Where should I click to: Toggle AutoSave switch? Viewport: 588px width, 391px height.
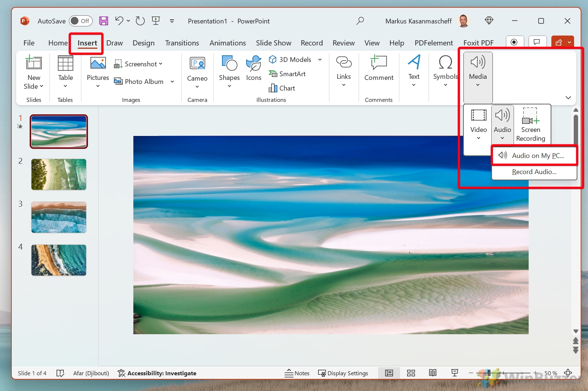pos(81,21)
